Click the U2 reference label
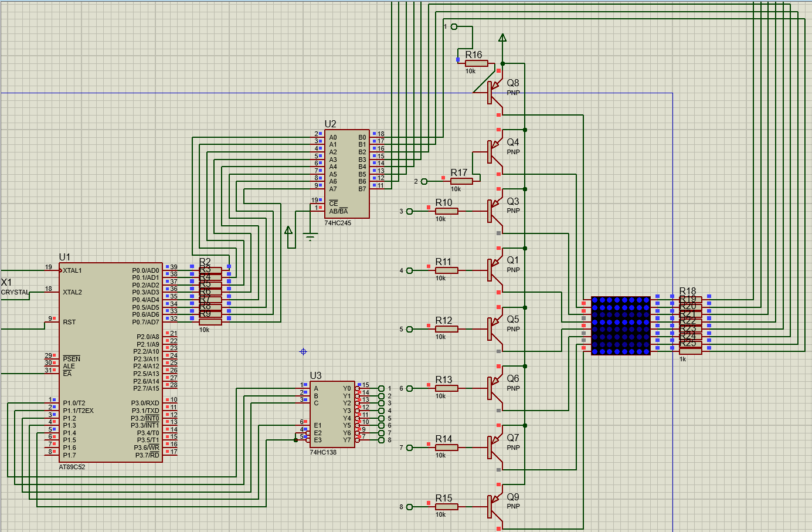 click(x=330, y=124)
